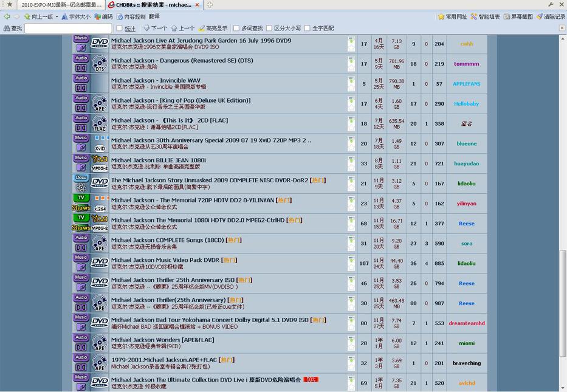The width and height of the screenshot is (567, 392).
Task: Click download icon on Memorial 1080i row
Action: point(351,219)
